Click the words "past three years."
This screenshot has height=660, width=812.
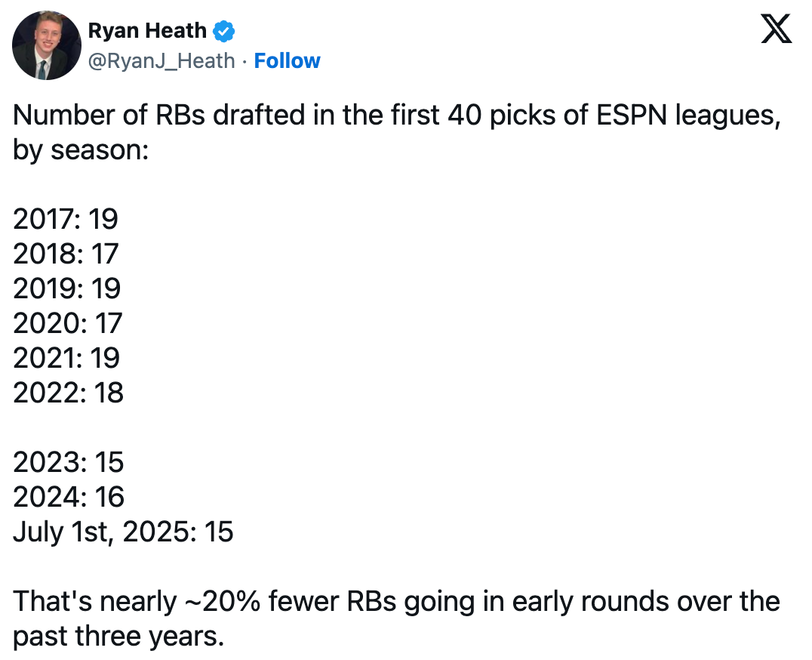coord(118,636)
